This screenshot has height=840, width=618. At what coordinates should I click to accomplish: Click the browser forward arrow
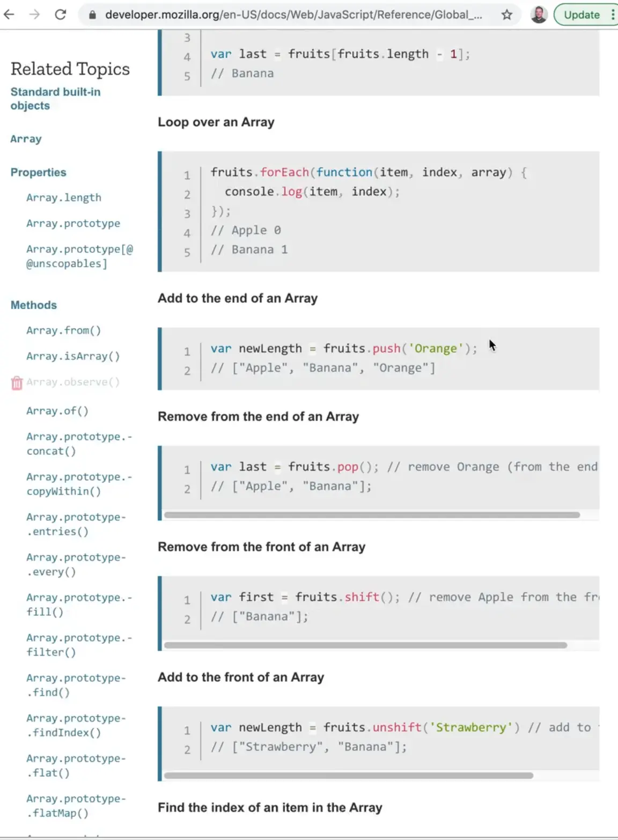(34, 14)
